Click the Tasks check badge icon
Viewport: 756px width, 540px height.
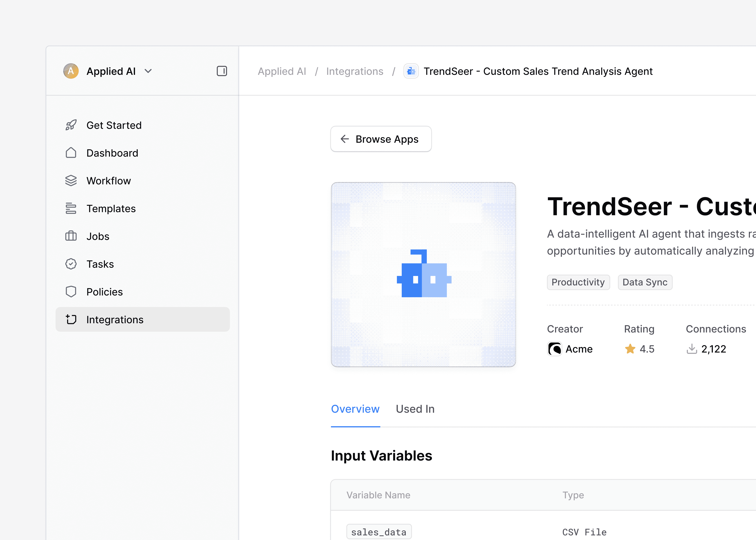tap(71, 264)
